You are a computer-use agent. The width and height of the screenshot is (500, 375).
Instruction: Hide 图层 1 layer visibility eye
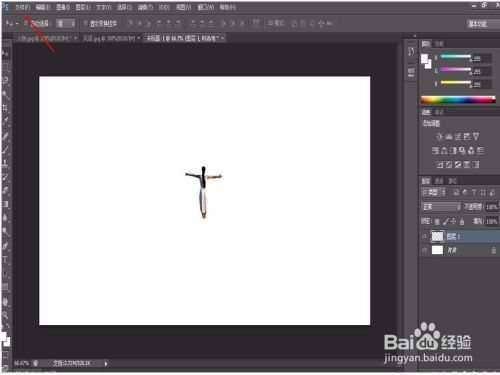[424, 236]
